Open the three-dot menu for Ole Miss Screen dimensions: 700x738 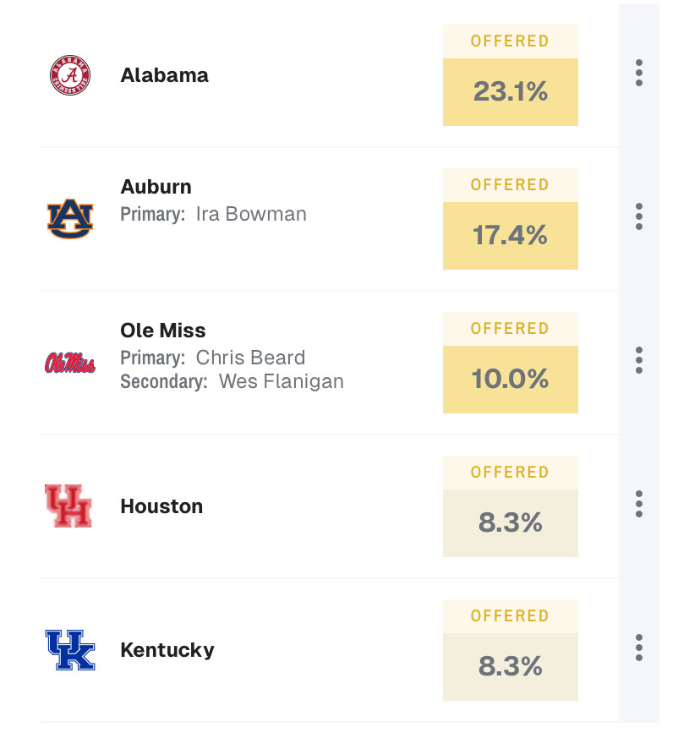point(639,360)
